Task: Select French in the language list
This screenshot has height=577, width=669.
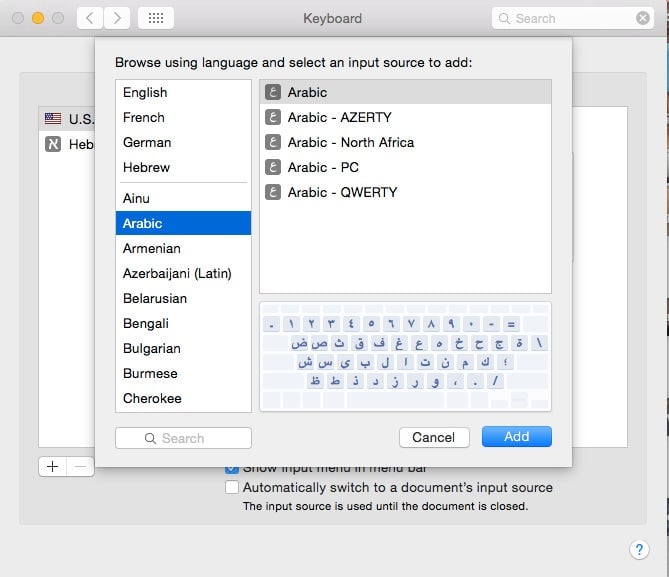Action: [183, 117]
